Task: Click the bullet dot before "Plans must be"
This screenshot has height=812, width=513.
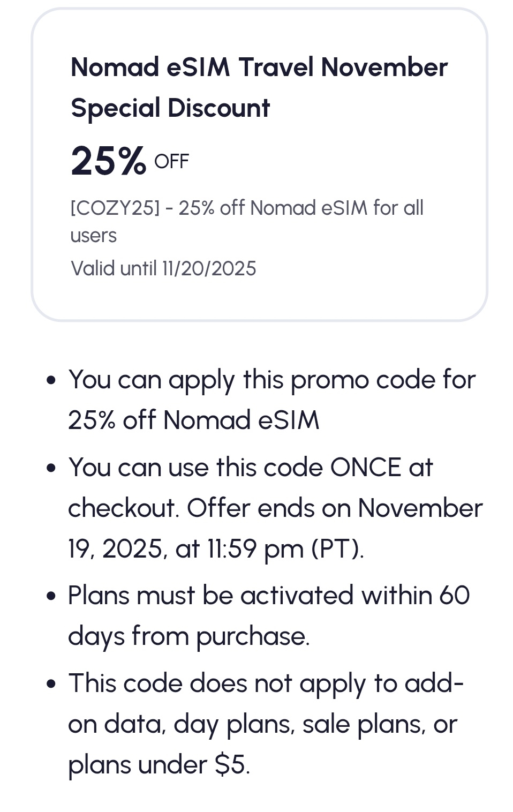Action: pos(51,596)
